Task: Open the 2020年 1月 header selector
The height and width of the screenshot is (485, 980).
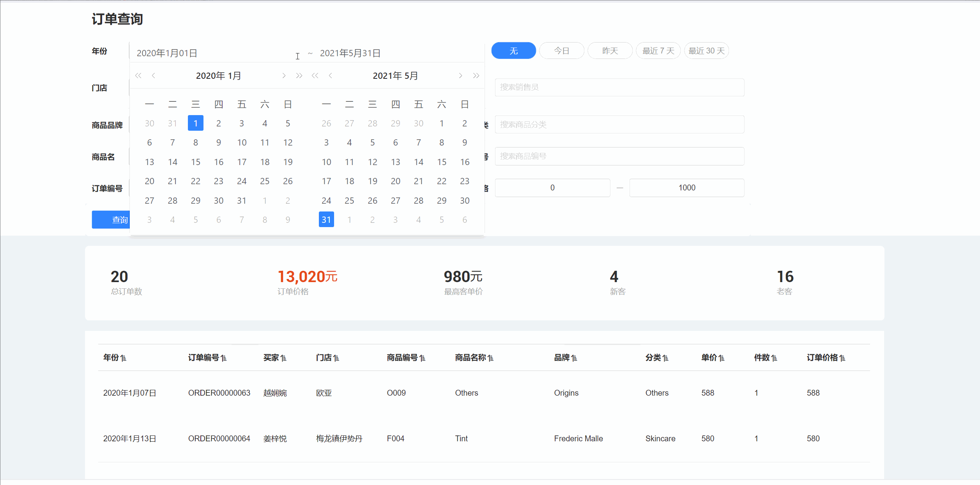Action: tap(218, 76)
